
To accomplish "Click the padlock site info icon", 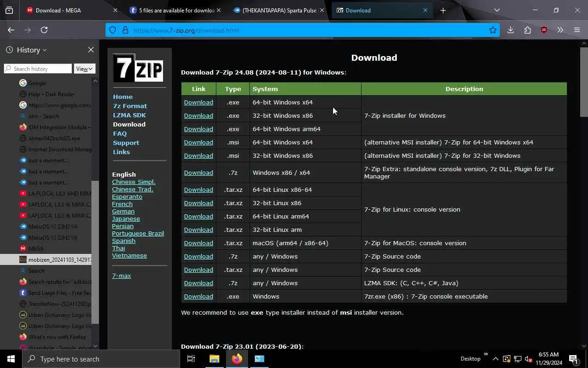I will [125, 30].
